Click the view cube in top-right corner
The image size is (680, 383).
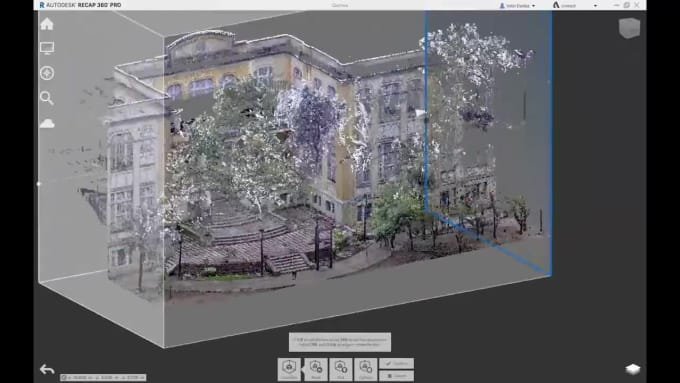coord(629,28)
